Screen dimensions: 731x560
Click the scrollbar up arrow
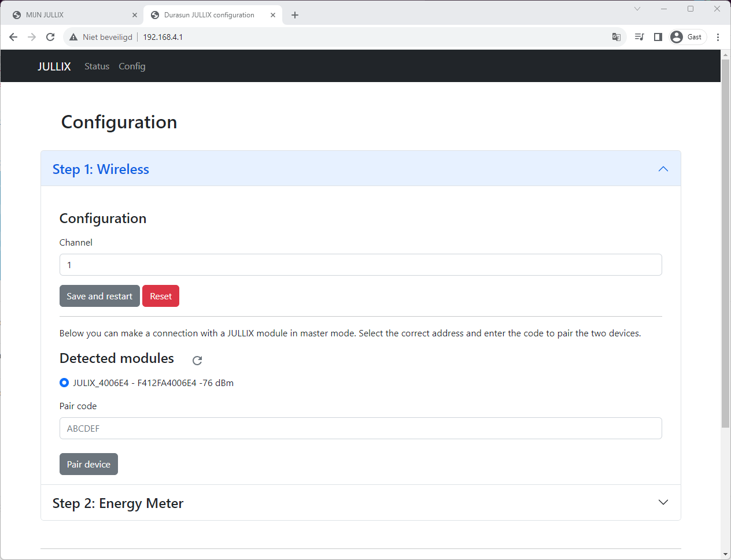tap(725, 54)
